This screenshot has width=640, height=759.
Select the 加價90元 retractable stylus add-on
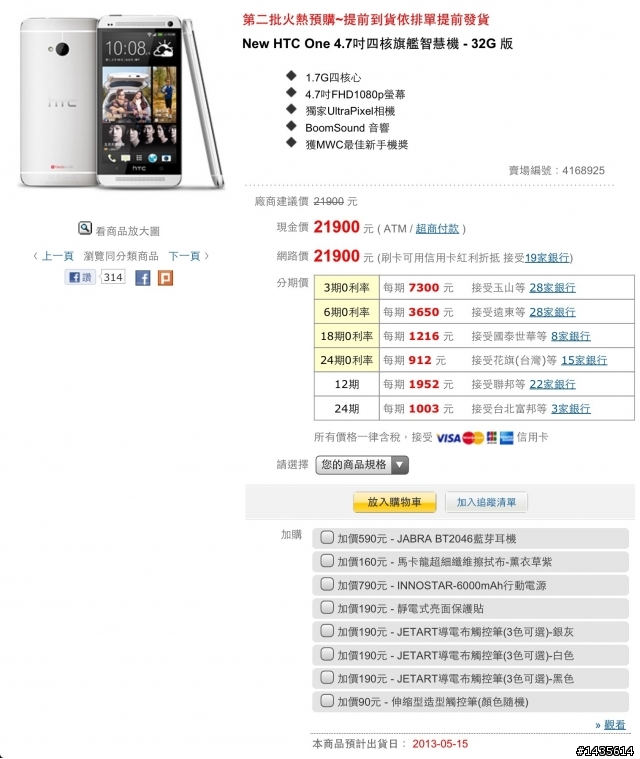327,700
